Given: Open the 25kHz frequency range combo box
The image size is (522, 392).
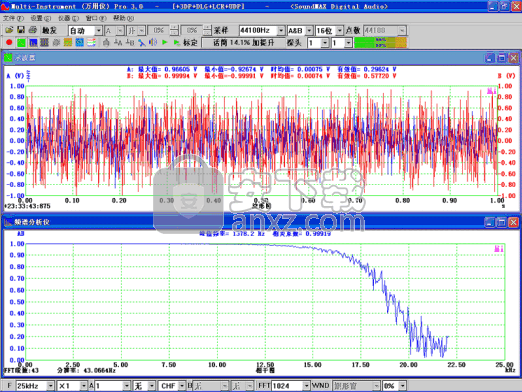Looking at the screenshot, I should pos(35,386).
